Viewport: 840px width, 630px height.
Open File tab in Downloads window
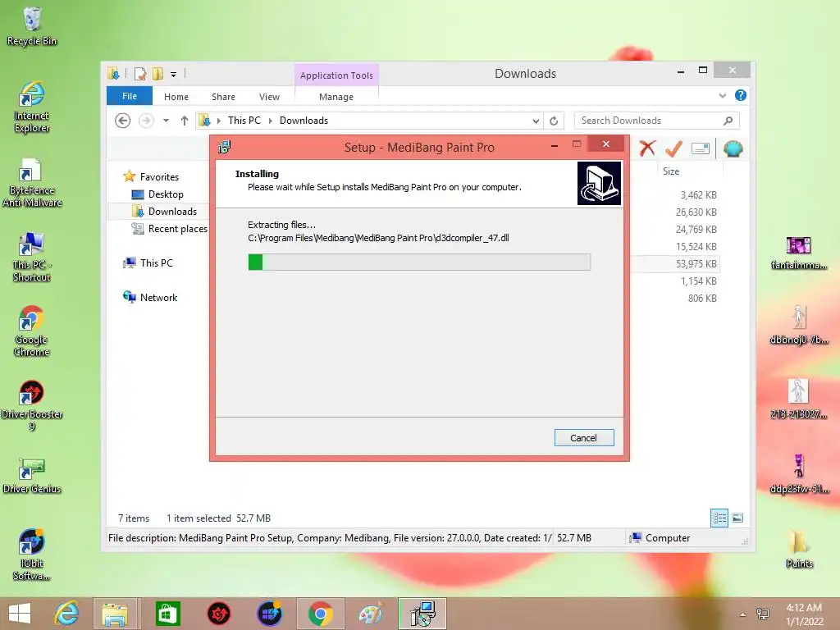click(x=130, y=96)
